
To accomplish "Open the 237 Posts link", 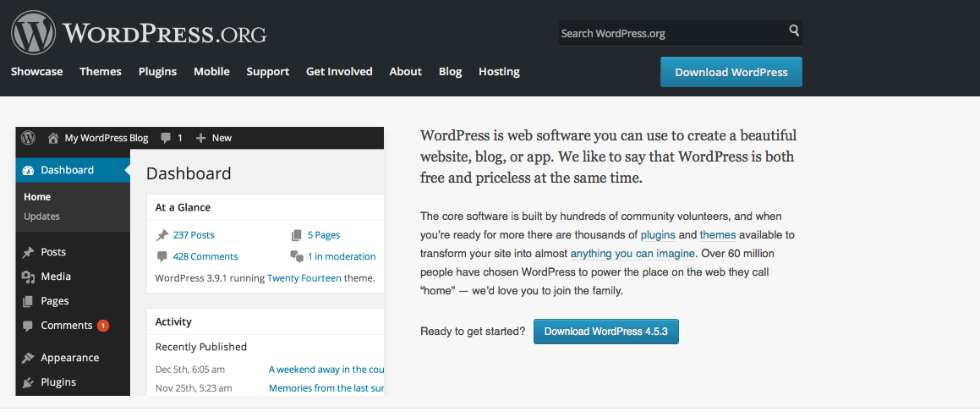I will 194,235.
